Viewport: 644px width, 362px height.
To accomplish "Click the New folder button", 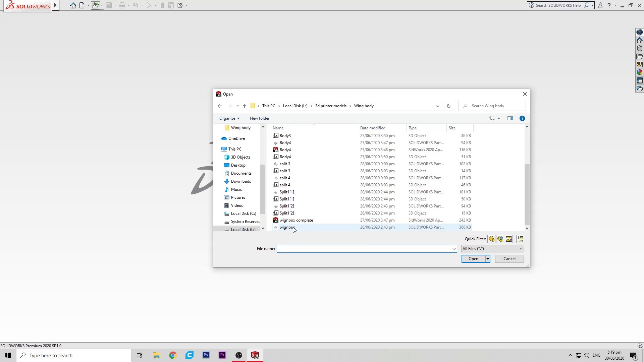I will pyautogui.click(x=260, y=118).
